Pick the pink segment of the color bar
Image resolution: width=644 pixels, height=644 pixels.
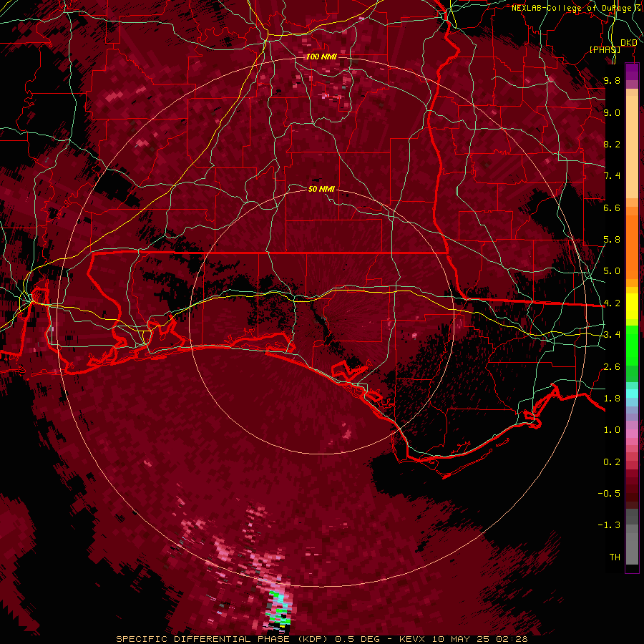[632, 433]
